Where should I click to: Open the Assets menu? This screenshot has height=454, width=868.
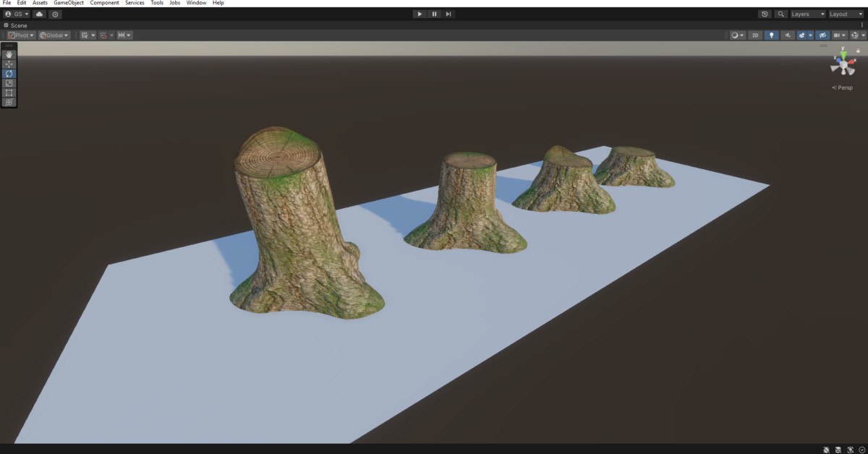pyautogui.click(x=39, y=3)
